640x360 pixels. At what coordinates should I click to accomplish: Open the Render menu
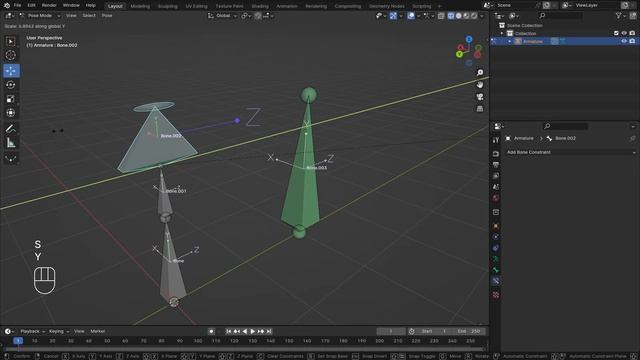(x=49, y=5)
